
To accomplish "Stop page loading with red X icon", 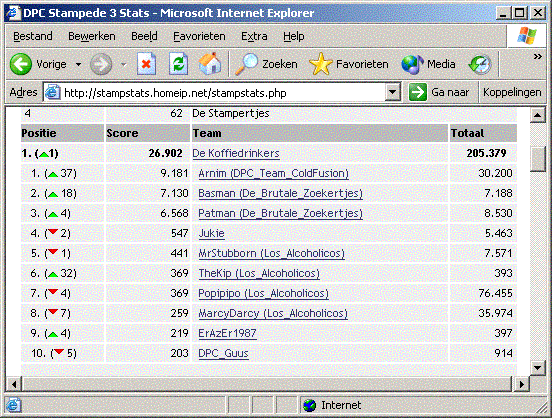I will pyautogui.click(x=146, y=64).
